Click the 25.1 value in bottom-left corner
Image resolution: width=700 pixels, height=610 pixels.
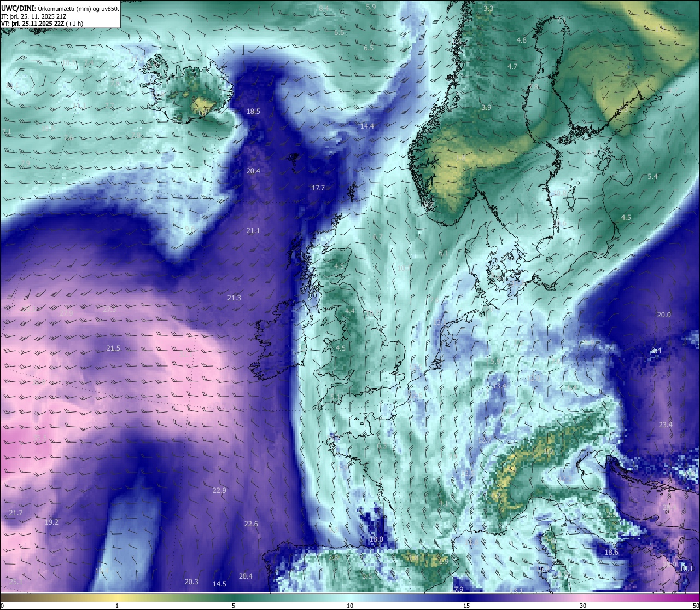(16, 582)
